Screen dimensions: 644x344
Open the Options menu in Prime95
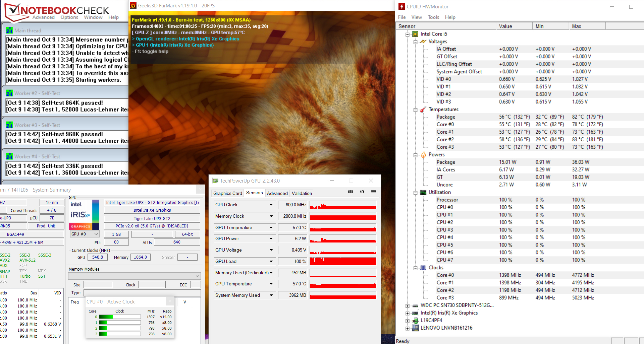click(69, 17)
